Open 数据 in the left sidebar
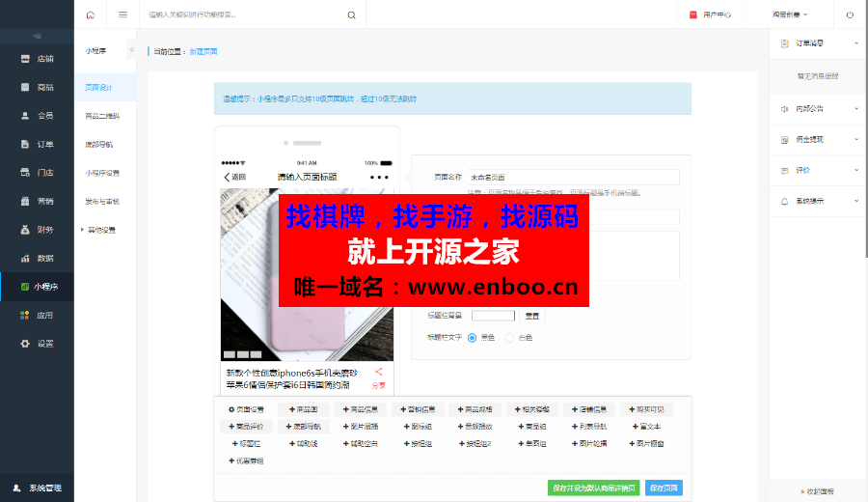868x502 pixels. click(37, 258)
